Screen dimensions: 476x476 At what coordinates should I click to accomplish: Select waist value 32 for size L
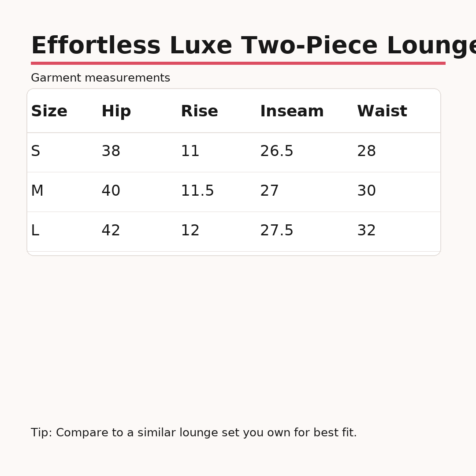[366, 231]
